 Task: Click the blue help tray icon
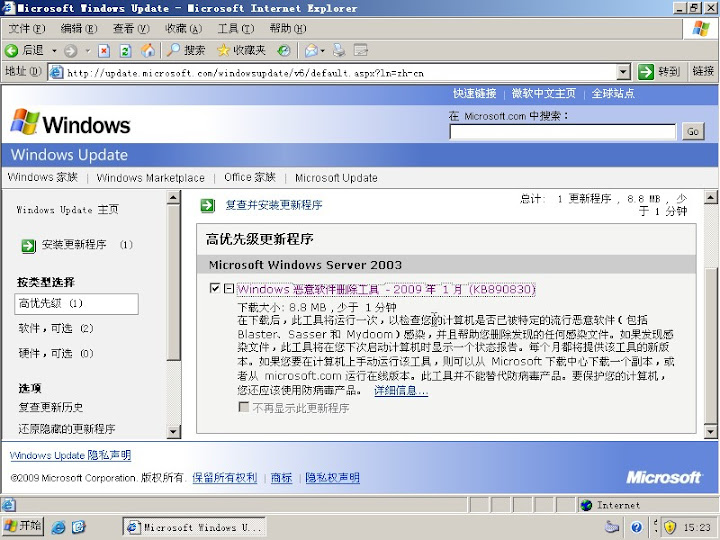tap(636, 527)
